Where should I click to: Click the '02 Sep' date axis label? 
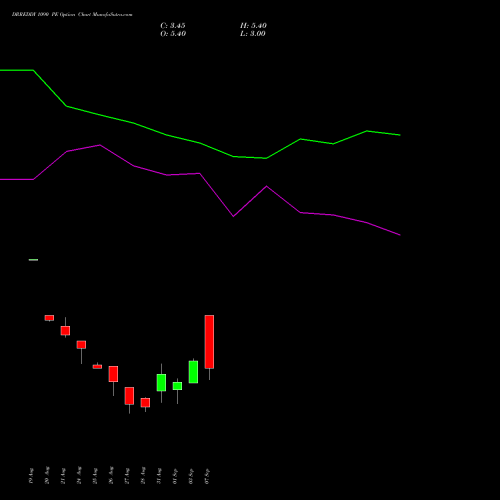click(191, 476)
